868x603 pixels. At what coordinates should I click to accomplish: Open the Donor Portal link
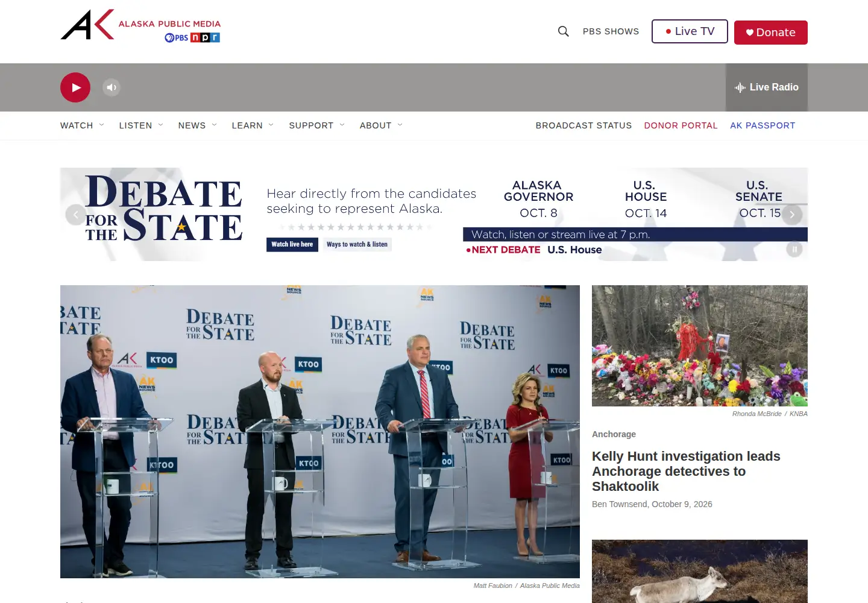(681, 125)
